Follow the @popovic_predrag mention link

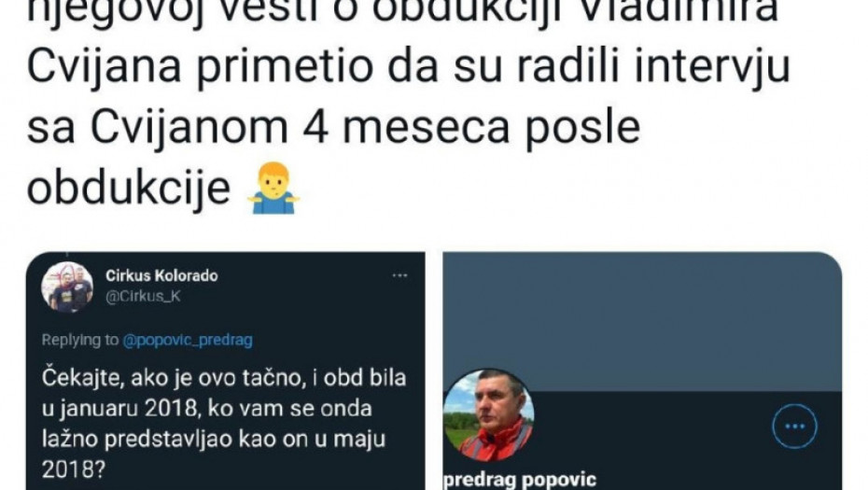pyautogui.click(x=187, y=340)
